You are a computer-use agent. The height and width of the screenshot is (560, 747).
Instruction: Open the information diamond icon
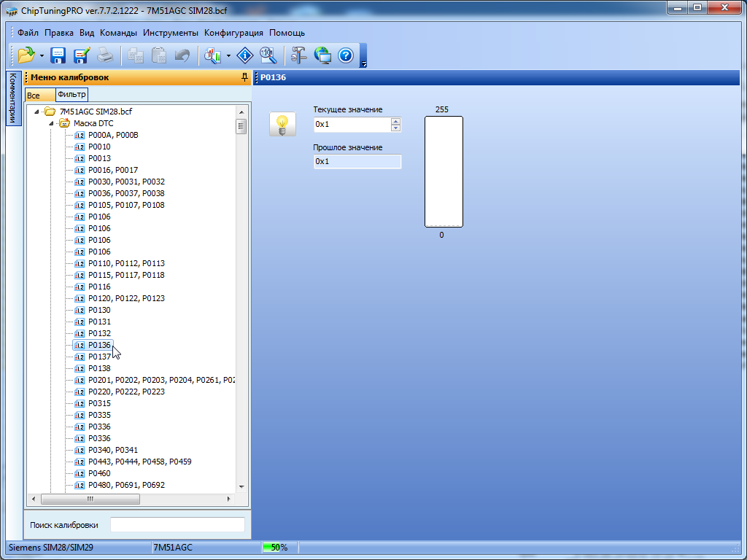click(245, 55)
